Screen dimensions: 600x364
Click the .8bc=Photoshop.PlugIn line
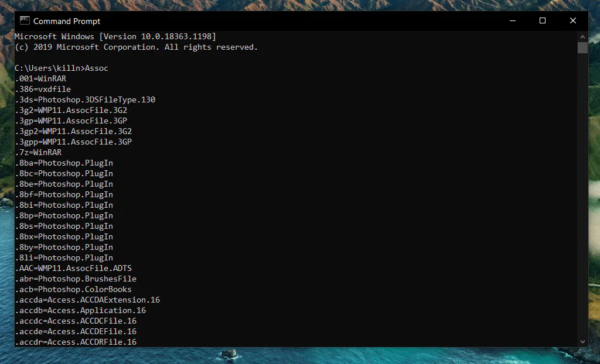(64, 174)
